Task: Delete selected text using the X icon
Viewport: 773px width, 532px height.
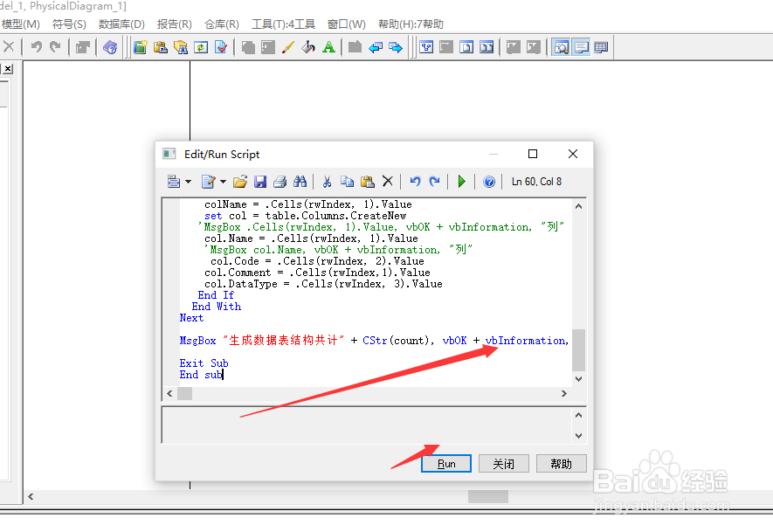Action: pos(387,181)
